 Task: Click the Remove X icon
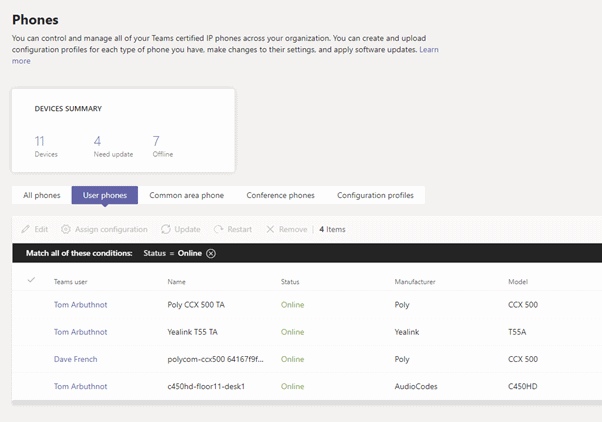(x=270, y=229)
